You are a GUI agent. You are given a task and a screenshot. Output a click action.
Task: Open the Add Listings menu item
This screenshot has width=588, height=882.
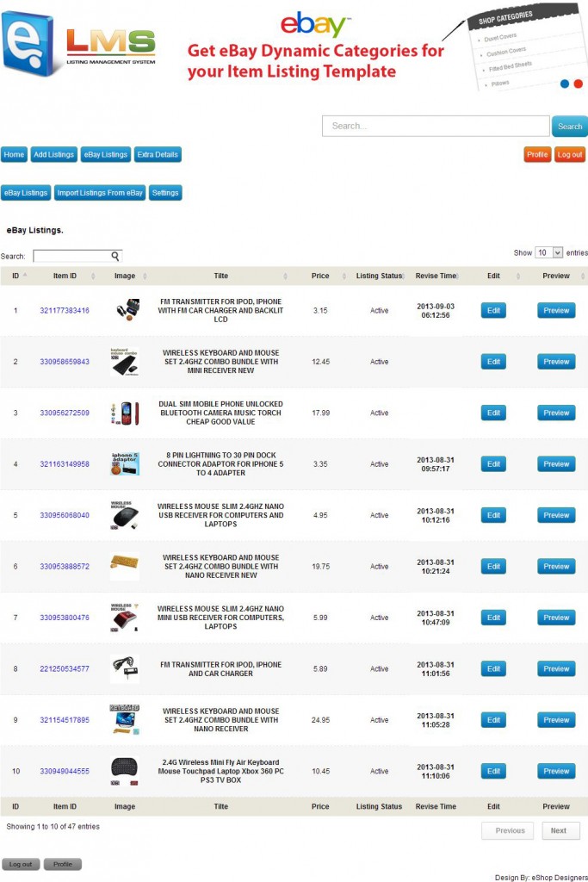(54, 155)
